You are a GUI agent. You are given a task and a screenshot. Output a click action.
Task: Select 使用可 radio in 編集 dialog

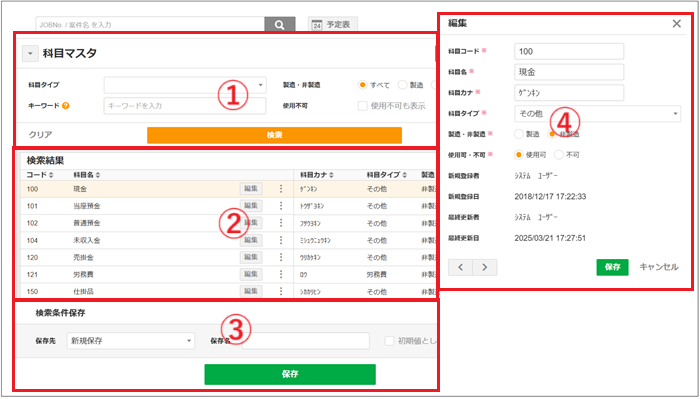(518, 155)
